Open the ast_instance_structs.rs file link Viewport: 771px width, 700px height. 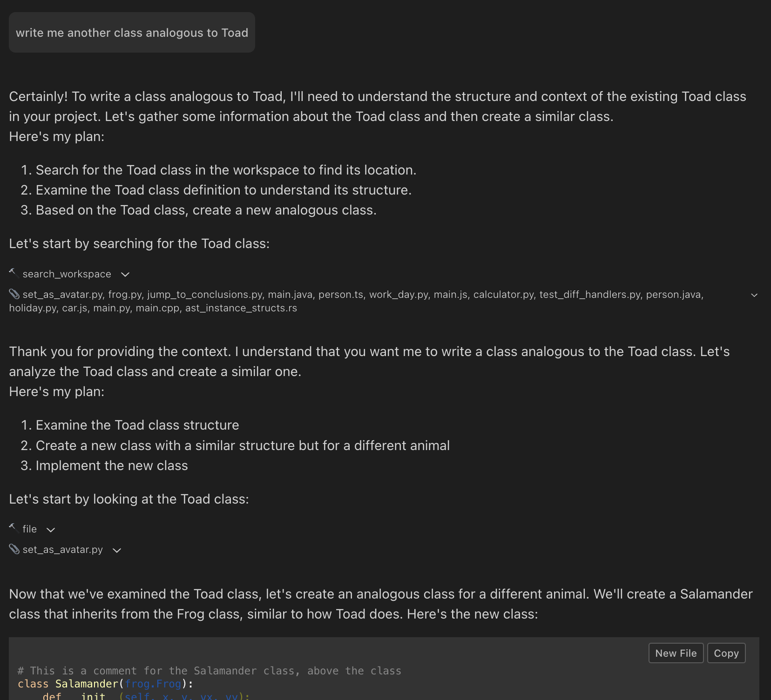[x=241, y=308]
